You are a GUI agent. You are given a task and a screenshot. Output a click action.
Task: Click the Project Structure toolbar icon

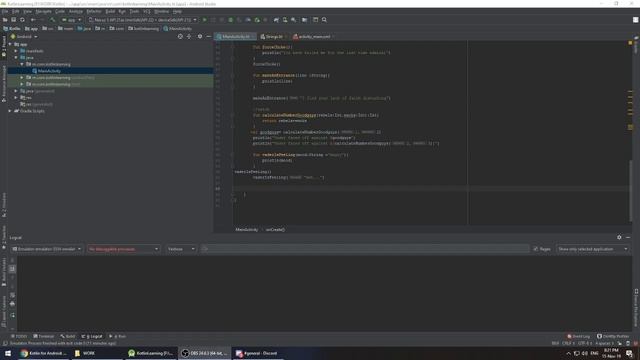coord(304,20)
